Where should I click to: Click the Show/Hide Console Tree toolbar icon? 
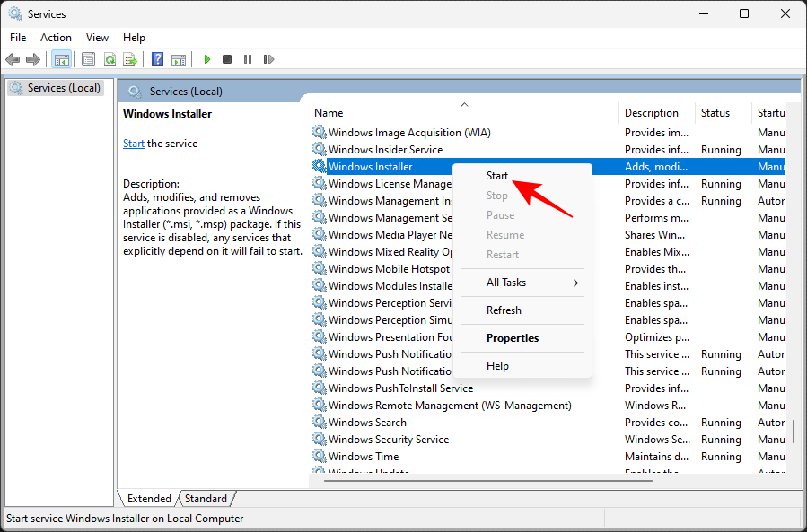(x=61, y=59)
